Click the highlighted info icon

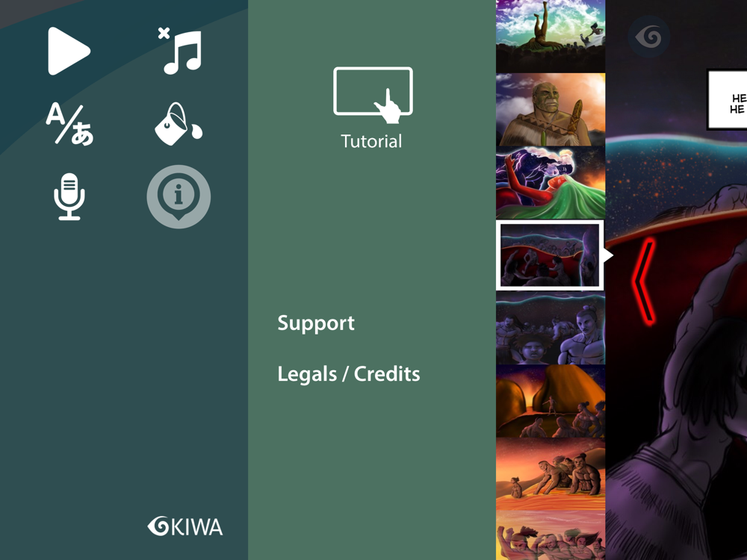pos(179,196)
